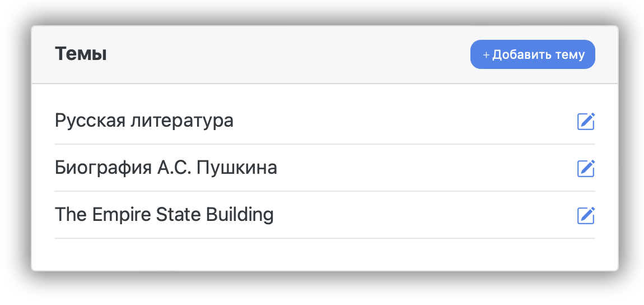The width and height of the screenshot is (644, 305).
Task: Click empty space in the "Русская литература" row
Action: pyautogui.click(x=403, y=121)
